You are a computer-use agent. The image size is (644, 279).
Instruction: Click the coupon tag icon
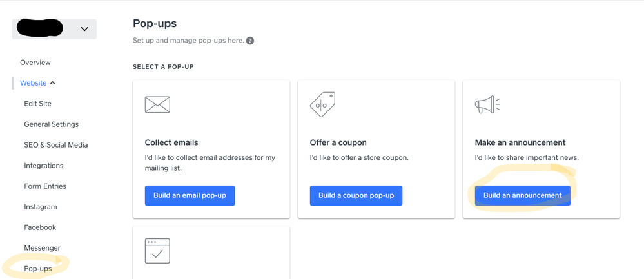[322, 104]
